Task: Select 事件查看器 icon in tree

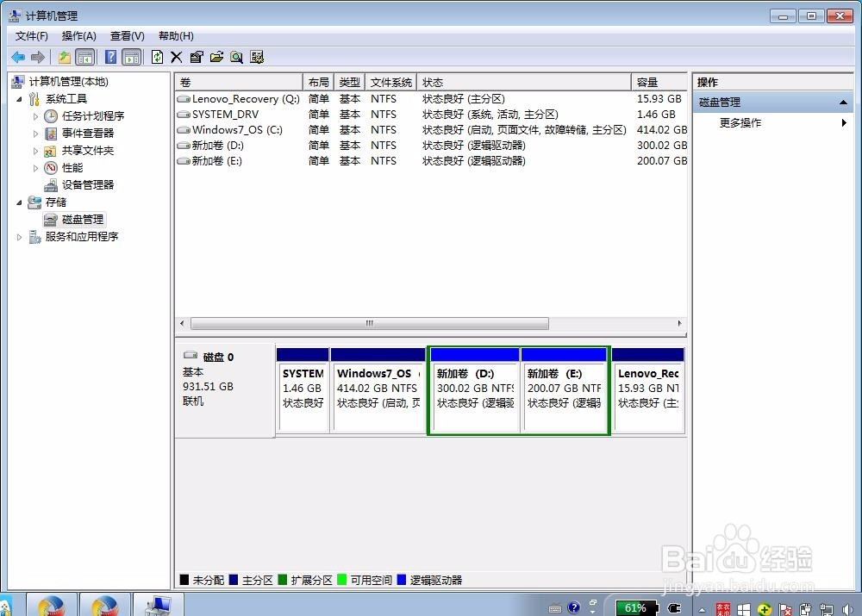Action: (51, 134)
